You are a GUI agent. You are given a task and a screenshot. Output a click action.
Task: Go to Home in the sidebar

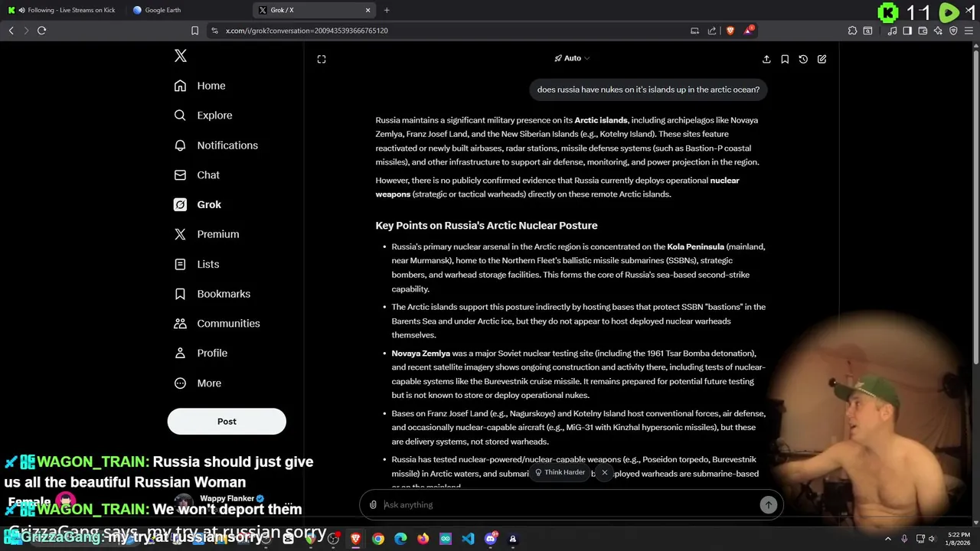(200, 86)
